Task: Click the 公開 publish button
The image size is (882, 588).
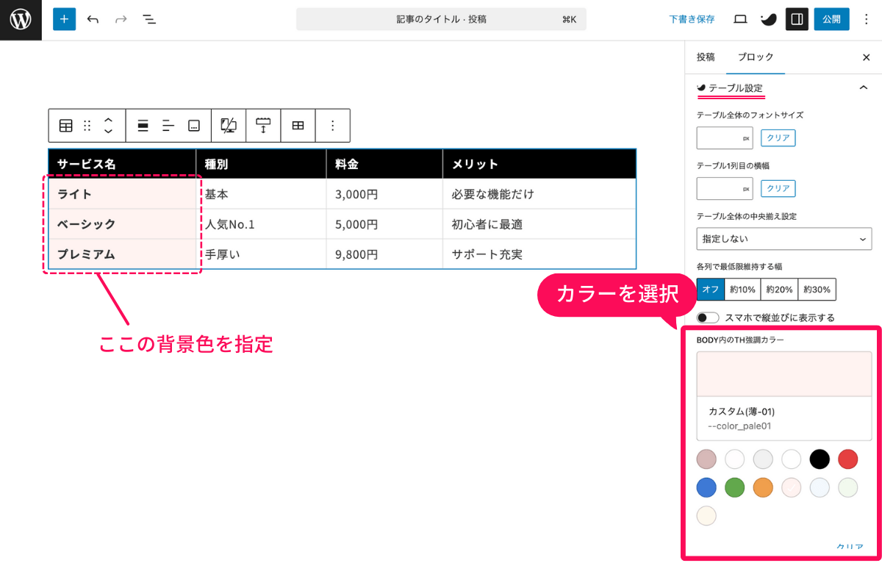Action: point(831,19)
